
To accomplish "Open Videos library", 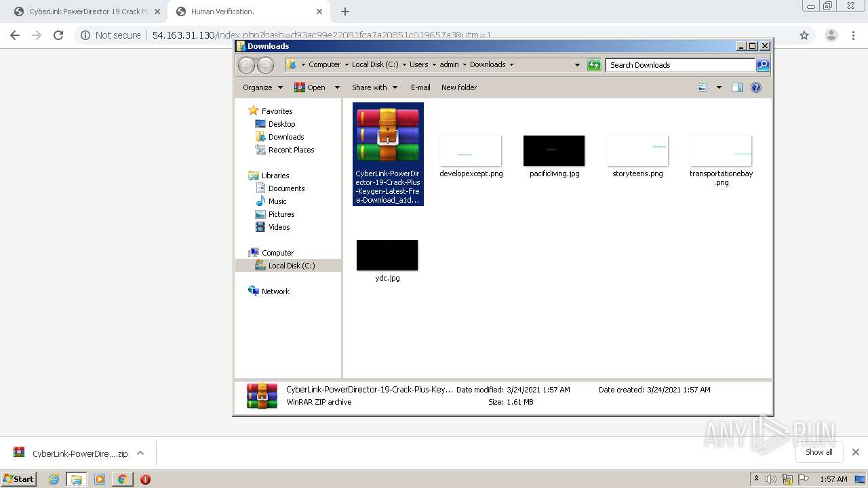I will click(x=279, y=227).
